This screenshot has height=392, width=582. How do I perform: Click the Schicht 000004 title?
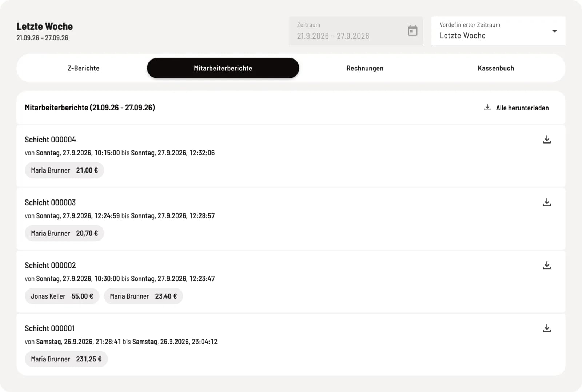[x=50, y=140]
